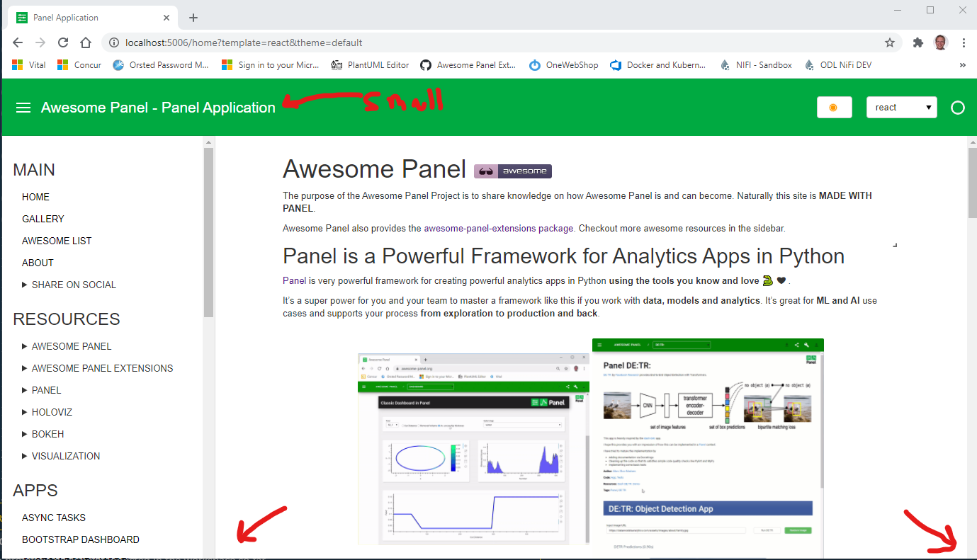
Task: Select ABOUT in sidebar
Action: (x=38, y=263)
